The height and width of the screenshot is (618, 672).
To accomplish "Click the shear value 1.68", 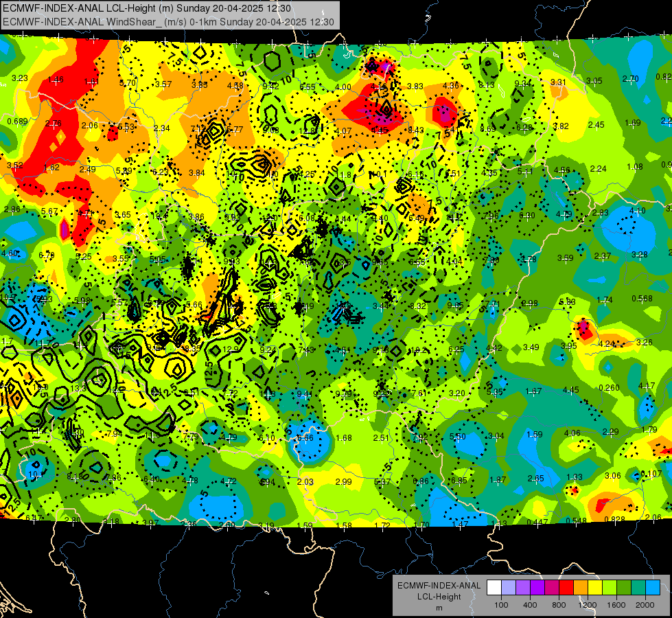I will coord(344,438).
